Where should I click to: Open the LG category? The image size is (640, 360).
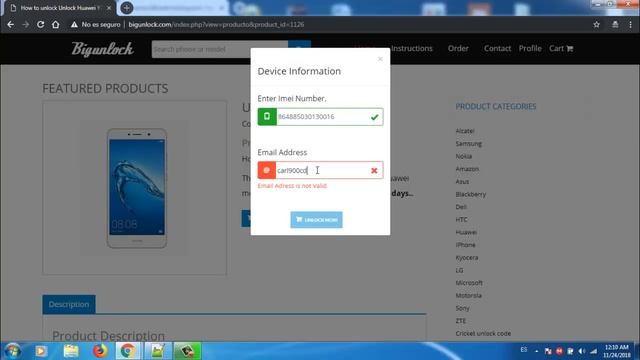coord(459,270)
